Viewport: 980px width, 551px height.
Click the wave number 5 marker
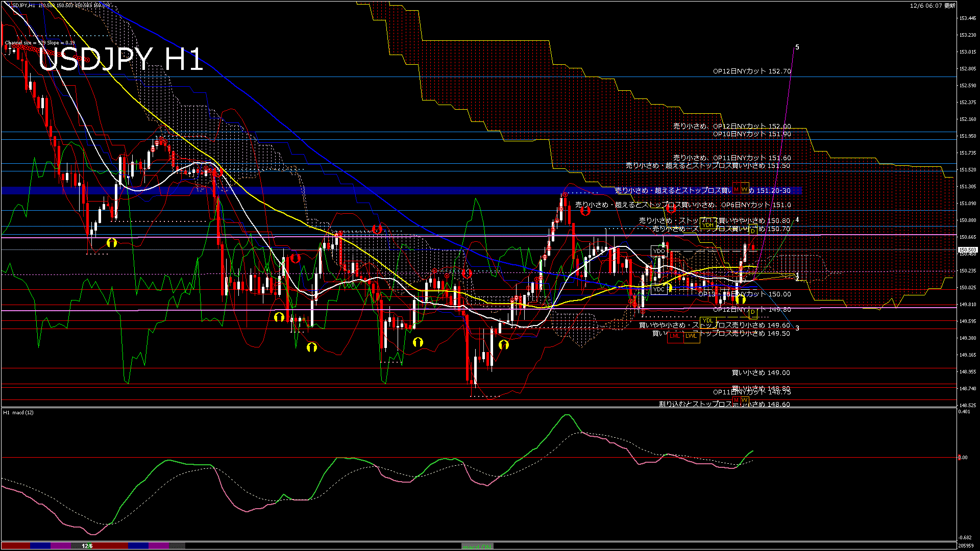point(797,47)
